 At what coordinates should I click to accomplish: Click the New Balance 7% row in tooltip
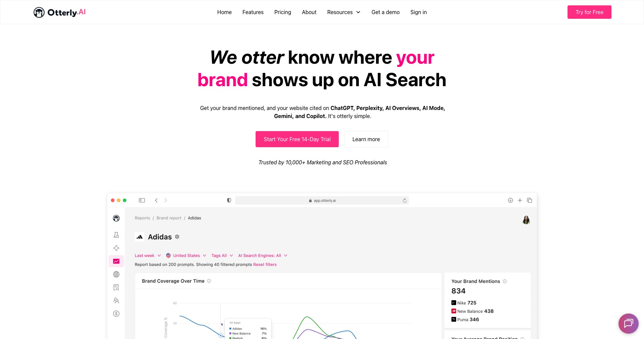[248, 334]
